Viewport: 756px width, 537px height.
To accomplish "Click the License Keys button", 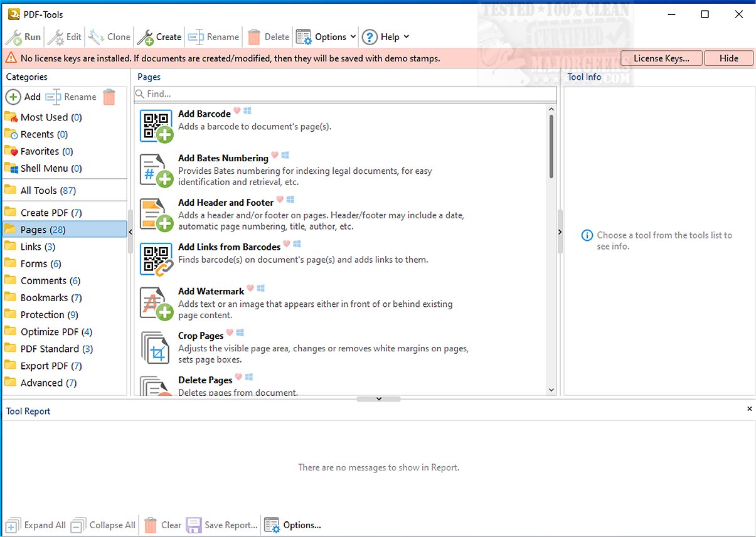I will pyautogui.click(x=661, y=58).
